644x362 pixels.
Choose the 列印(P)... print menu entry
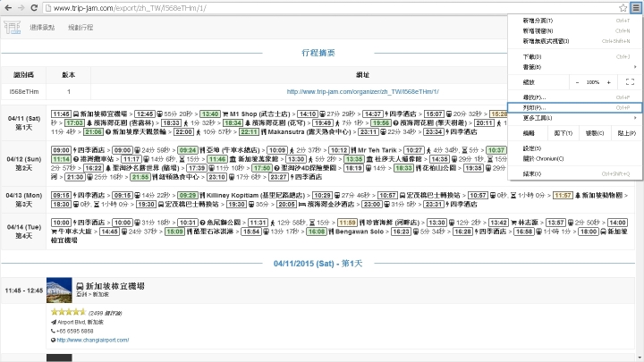[x=575, y=107]
